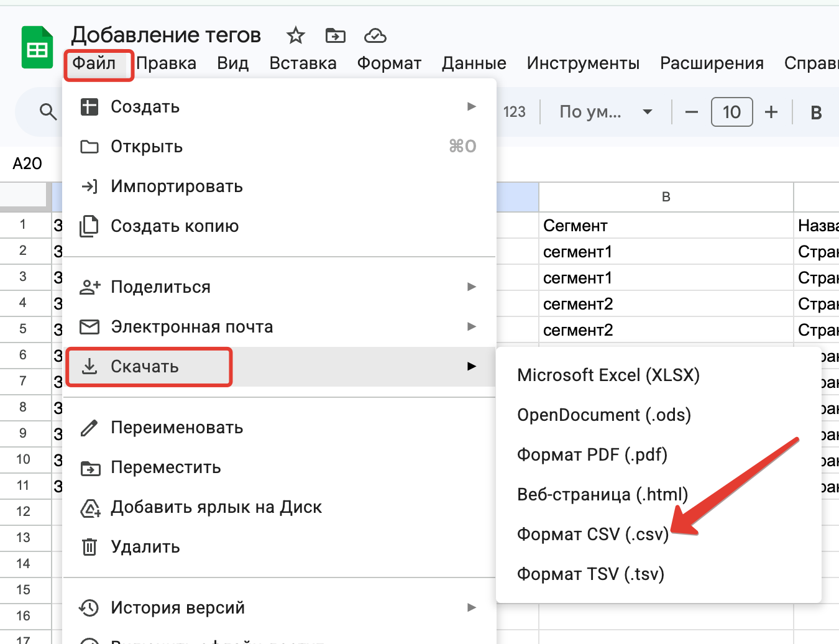
Task: Choose Microsoft Excel (XLSX) download format
Action: pyautogui.click(x=608, y=375)
